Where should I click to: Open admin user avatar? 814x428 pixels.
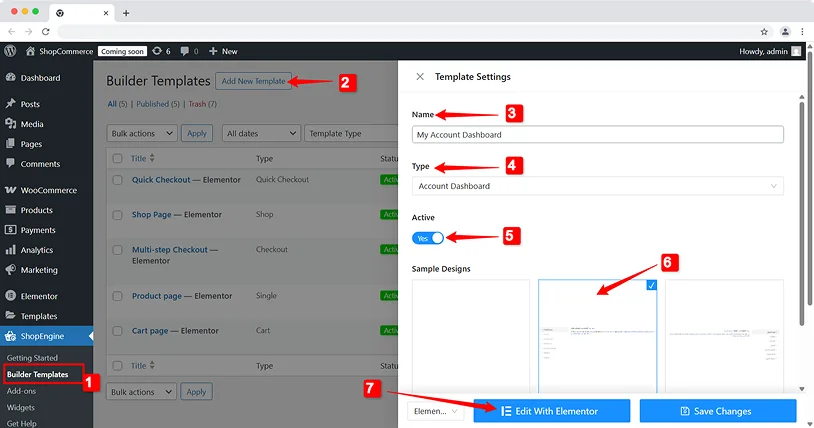click(796, 51)
